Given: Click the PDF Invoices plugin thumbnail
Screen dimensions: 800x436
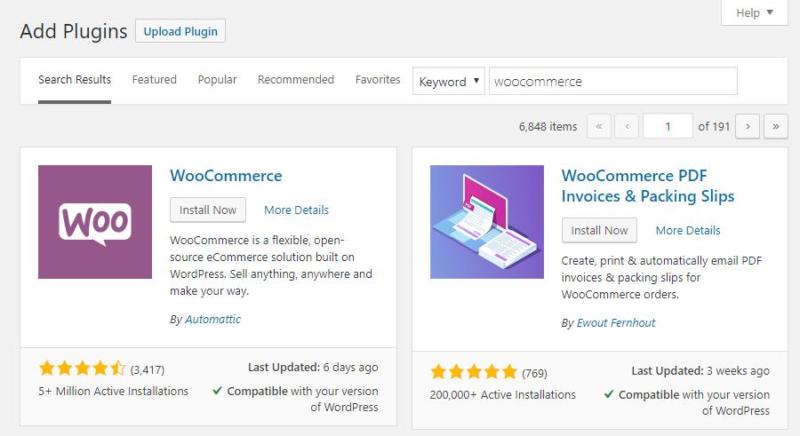Looking at the screenshot, I should (487, 222).
